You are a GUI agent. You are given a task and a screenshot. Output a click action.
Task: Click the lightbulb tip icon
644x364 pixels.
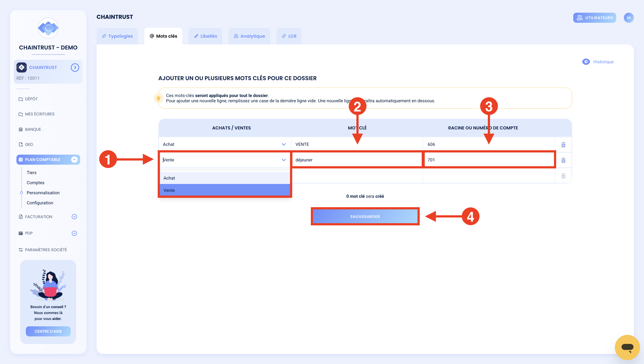click(158, 98)
